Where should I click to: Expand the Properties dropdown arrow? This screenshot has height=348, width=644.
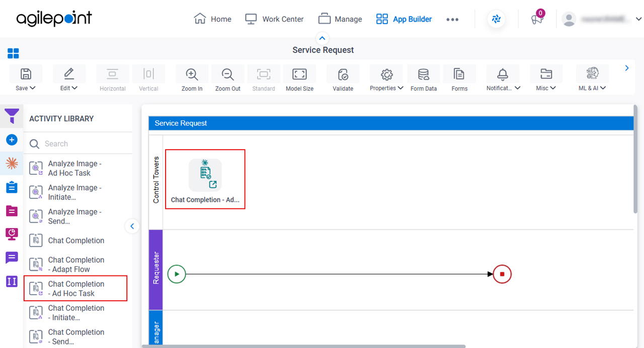click(400, 88)
